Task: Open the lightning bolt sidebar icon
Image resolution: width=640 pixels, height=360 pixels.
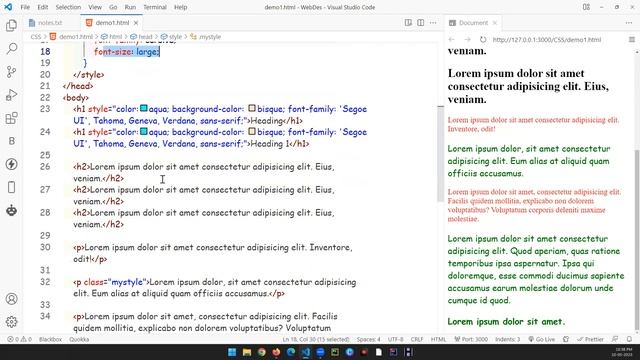Action: pos(11,164)
